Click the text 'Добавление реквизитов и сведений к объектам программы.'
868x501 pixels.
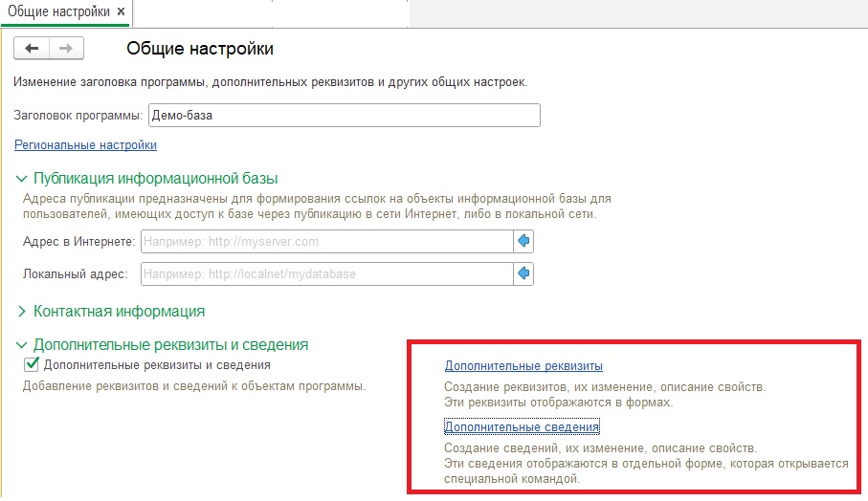pyautogui.click(x=194, y=386)
